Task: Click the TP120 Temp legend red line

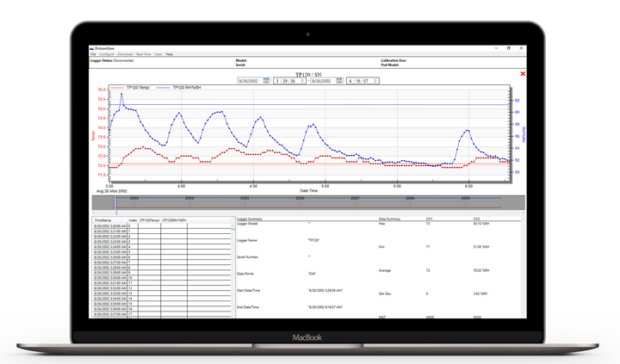Action: 116,88
